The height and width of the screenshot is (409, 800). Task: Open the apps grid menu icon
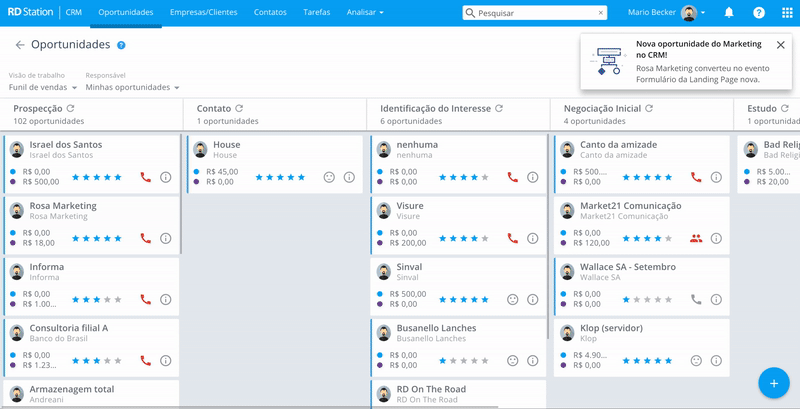(787, 13)
